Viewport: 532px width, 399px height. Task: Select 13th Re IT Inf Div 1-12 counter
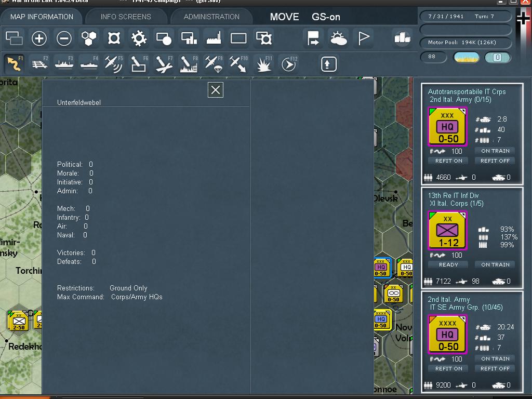tap(448, 230)
